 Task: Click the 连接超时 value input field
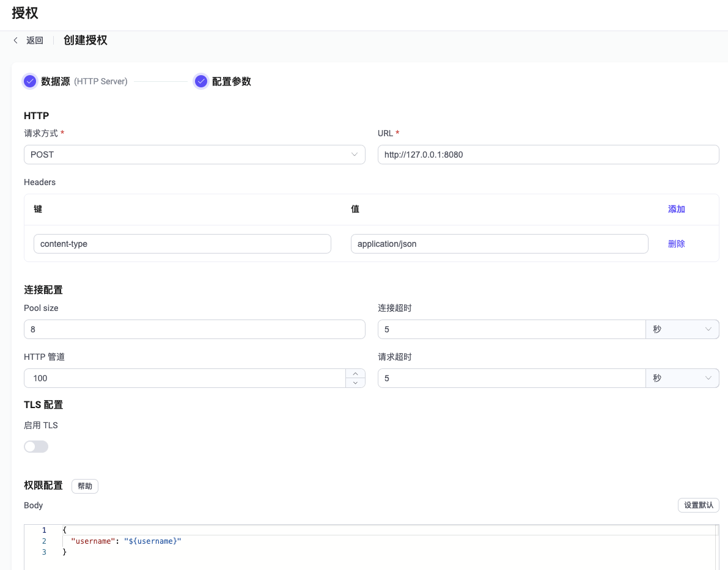pyautogui.click(x=511, y=329)
